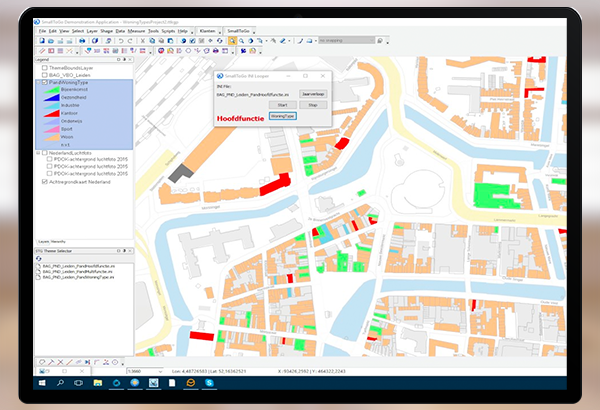Screen dimensions: 600x410
Task: Toggle the BAG_VBO_Leiden layer checkbox
Action: (x=44, y=75)
